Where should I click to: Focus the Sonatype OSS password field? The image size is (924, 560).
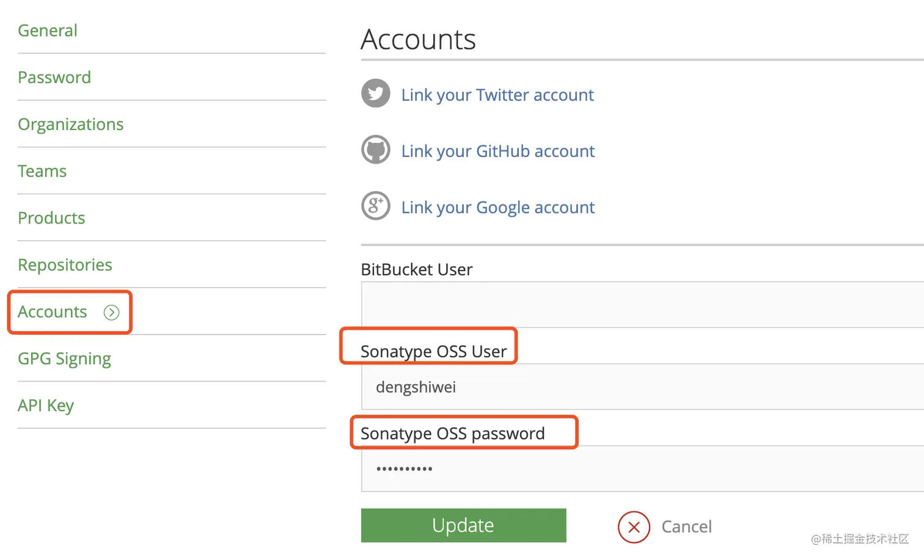642,469
